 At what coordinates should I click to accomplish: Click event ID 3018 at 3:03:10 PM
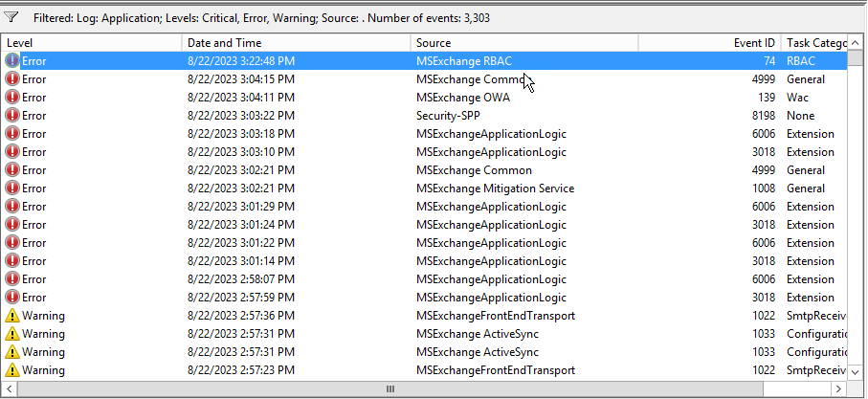(764, 152)
